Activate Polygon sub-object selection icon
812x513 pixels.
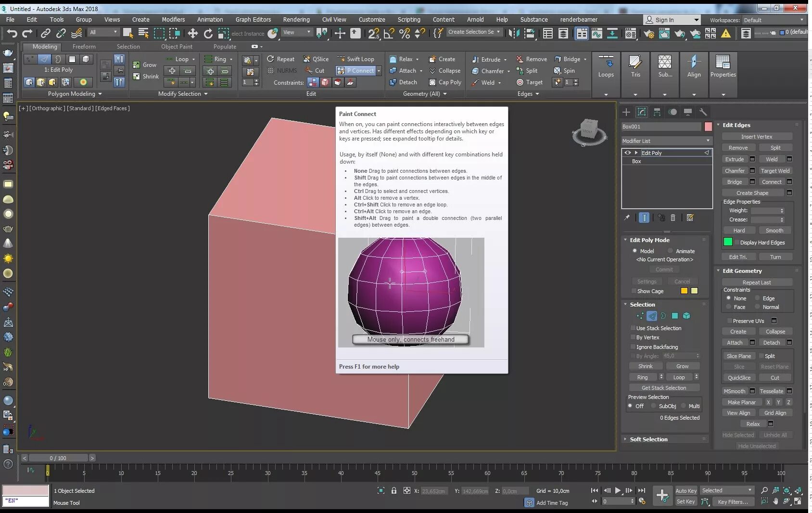point(675,316)
